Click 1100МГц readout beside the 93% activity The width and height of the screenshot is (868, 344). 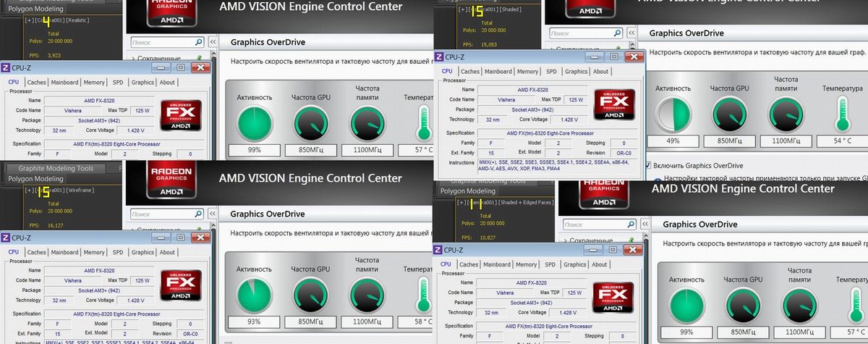[x=367, y=323]
